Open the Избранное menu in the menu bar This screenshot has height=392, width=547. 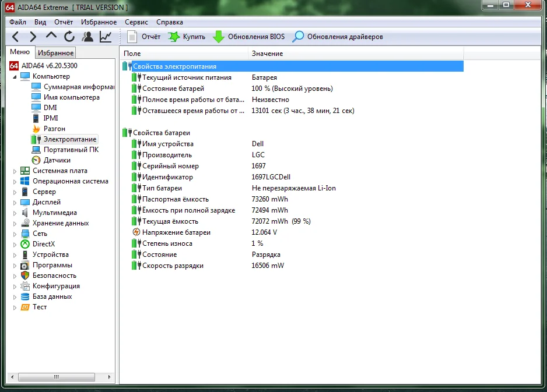tap(99, 22)
